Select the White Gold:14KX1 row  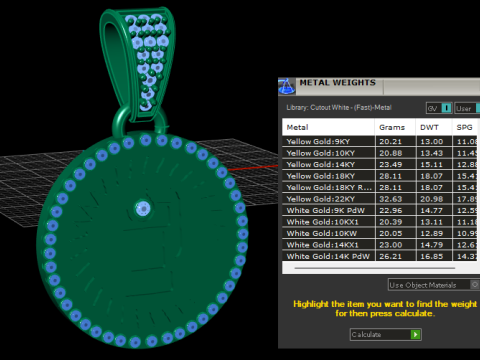pyautogui.click(x=380, y=245)
